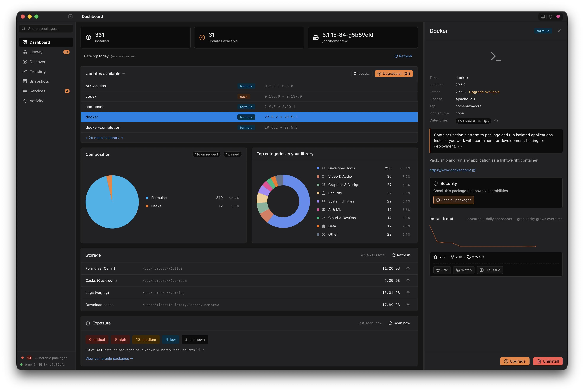
Task: Click Upgrade all (31) button
Action: [394, 73]
